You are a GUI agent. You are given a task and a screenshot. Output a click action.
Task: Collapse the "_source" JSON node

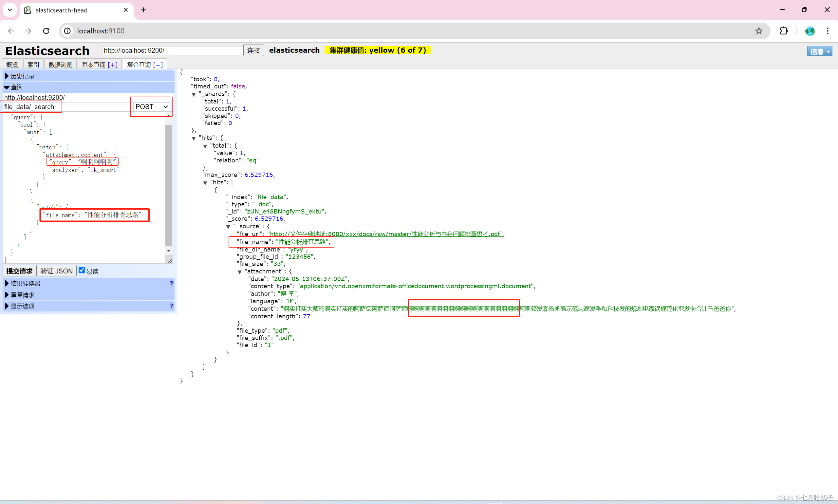coord(228,227)
